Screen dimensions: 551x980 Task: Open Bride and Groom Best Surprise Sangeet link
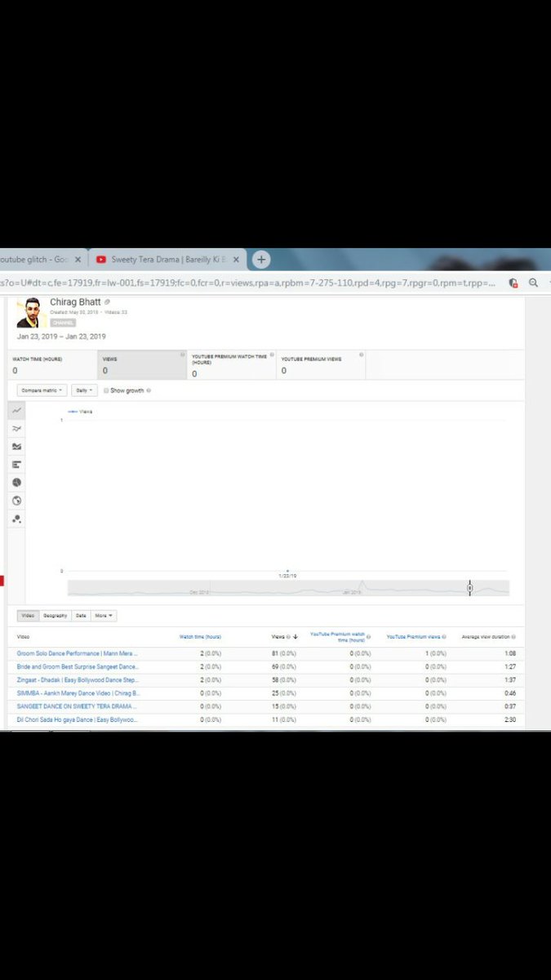point(78,666)
